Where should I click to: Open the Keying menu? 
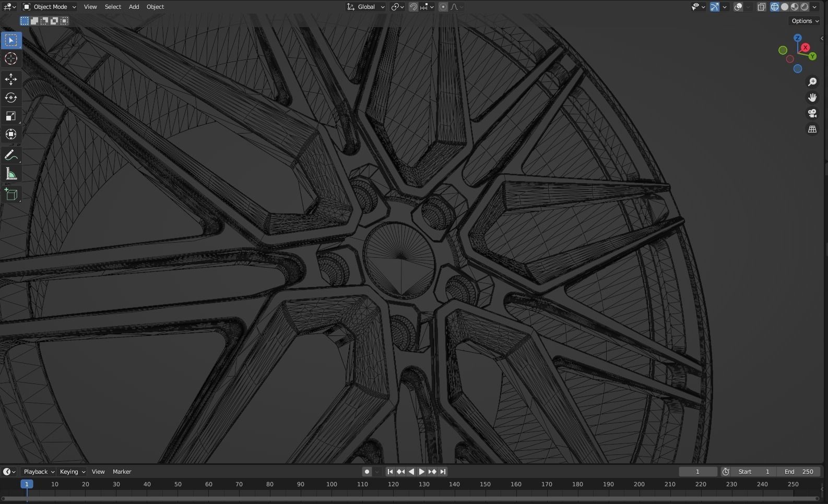(x=72, y=472)
